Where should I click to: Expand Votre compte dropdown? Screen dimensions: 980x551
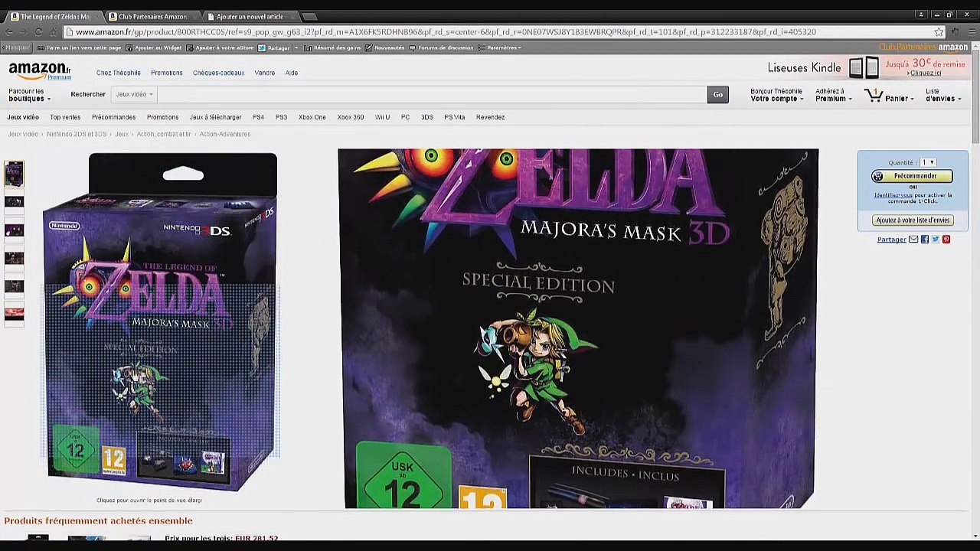pos(777,95)
